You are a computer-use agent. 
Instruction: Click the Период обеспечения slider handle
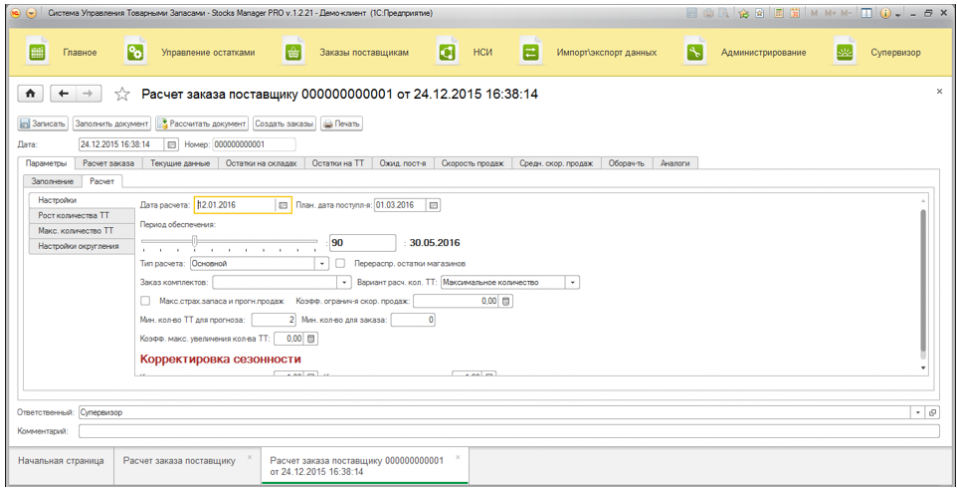(x=195, y=242)
